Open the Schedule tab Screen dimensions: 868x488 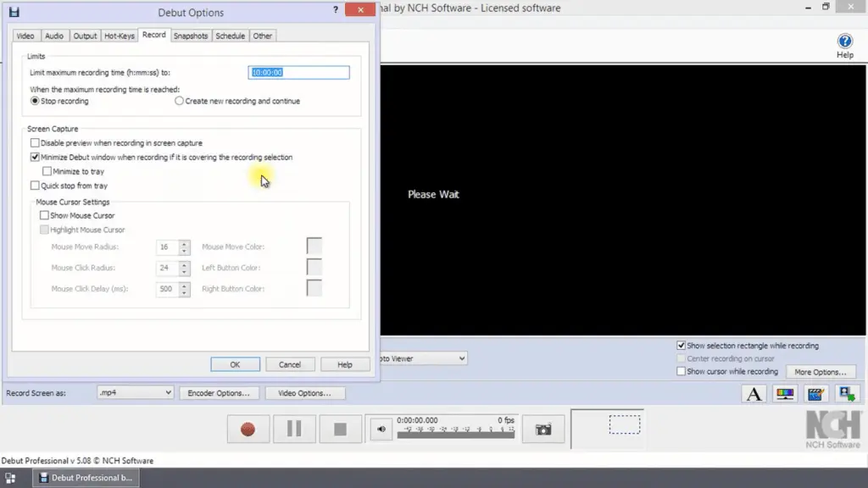[231, 36]
